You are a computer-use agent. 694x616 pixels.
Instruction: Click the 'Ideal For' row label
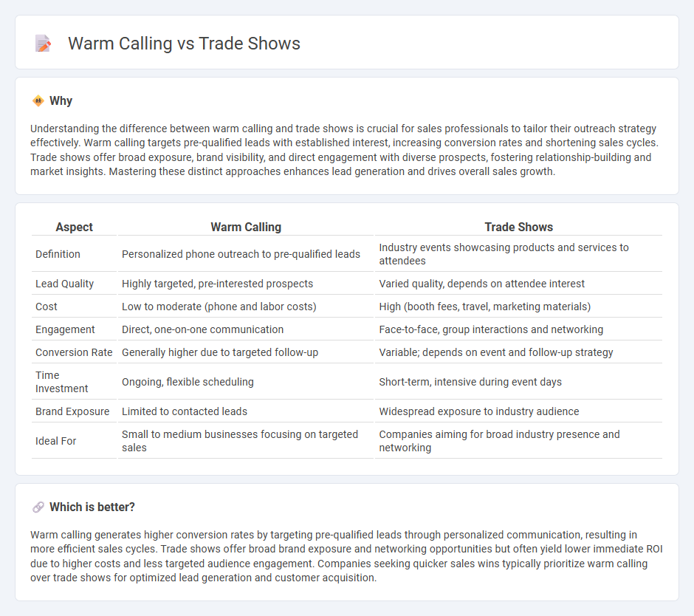(x=56, y=441)
